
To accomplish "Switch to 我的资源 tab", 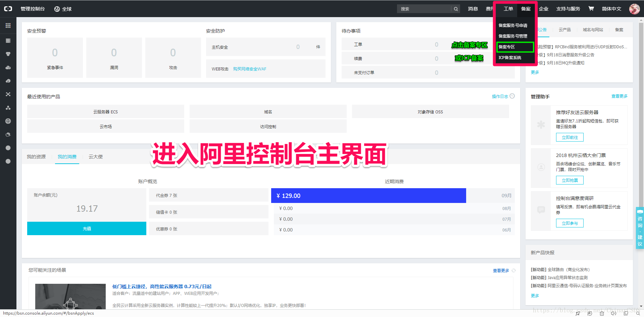I will [36, 157].
